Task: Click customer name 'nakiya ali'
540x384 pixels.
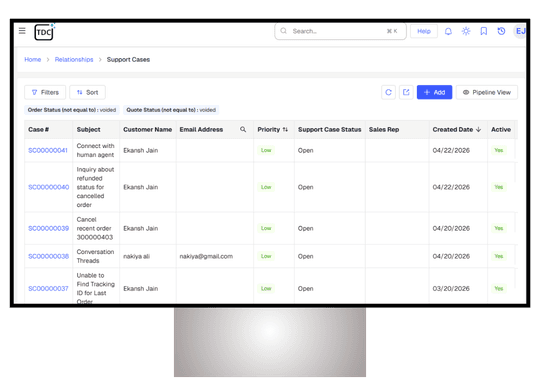Action: 136,256
